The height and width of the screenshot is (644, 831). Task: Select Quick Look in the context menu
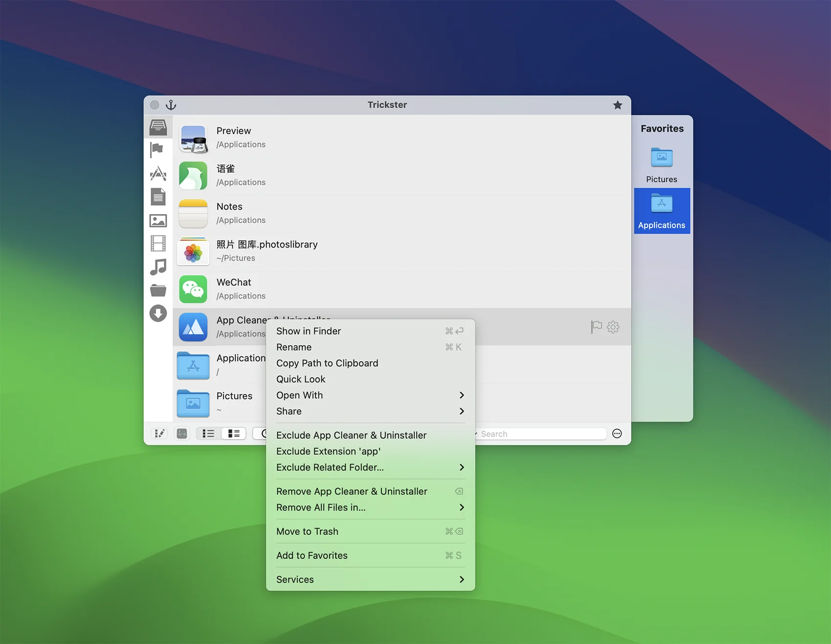click(370, 379)
